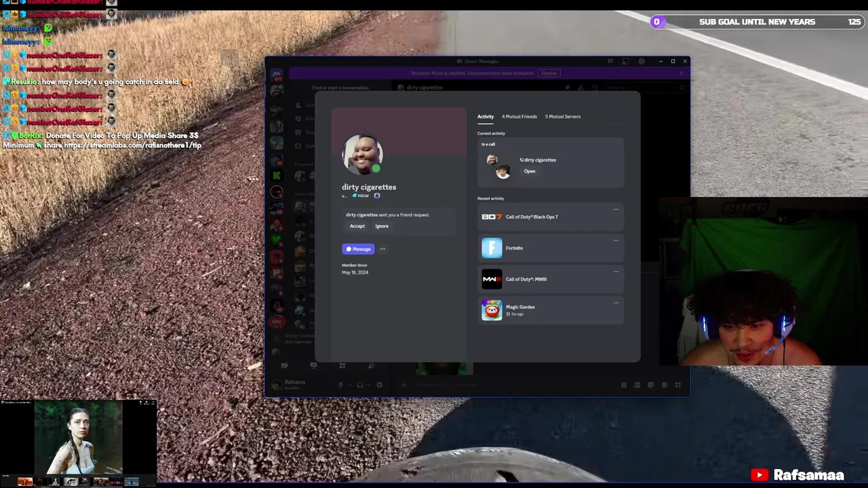The height and width of the screenshot is (488, 868).
Task: Open Discord inbox icon in title bar
Action: click(625, 61)
